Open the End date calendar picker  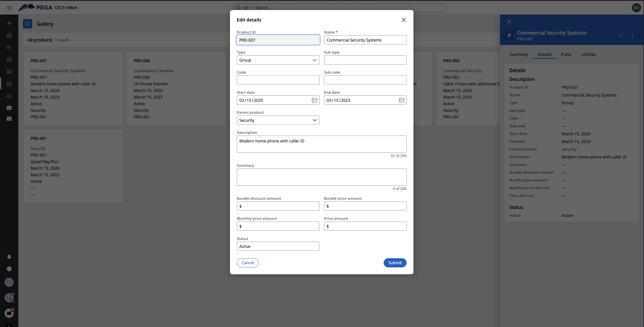coord(402,100)
